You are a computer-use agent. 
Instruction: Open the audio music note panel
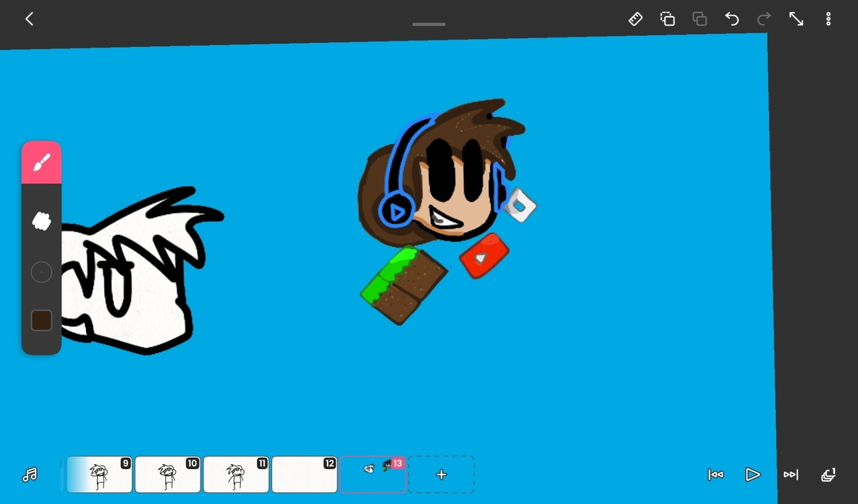pos(29,475)
